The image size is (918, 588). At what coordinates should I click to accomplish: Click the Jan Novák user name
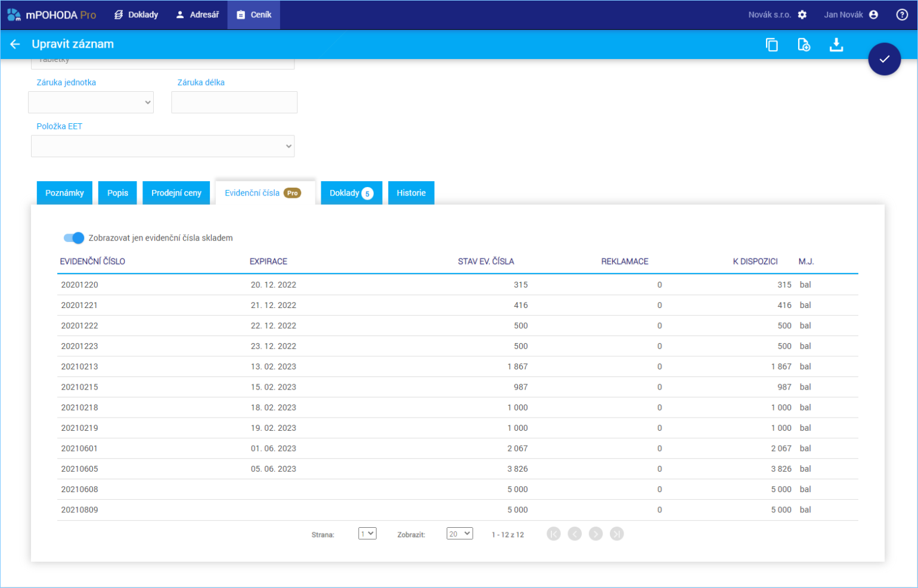(x=843, y=15)
